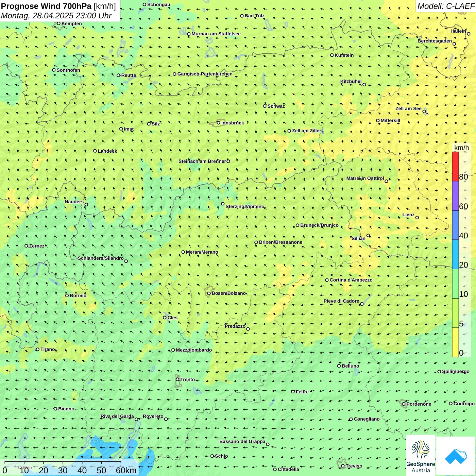This screenshot has width=476, height=476.
Task: Click the Landeck town label
Action: 107,151
